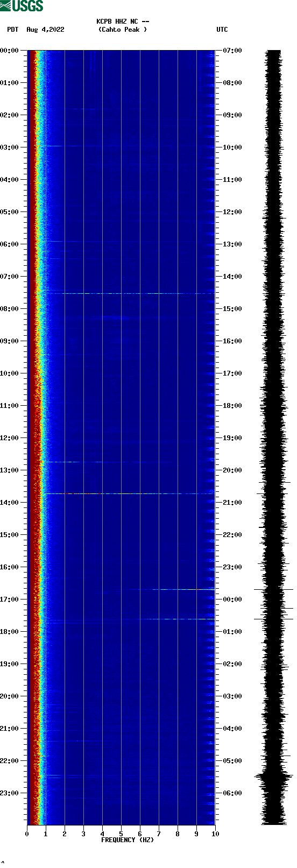
Task: Click the PDT '15:00' time label
Action: [10, 535]
